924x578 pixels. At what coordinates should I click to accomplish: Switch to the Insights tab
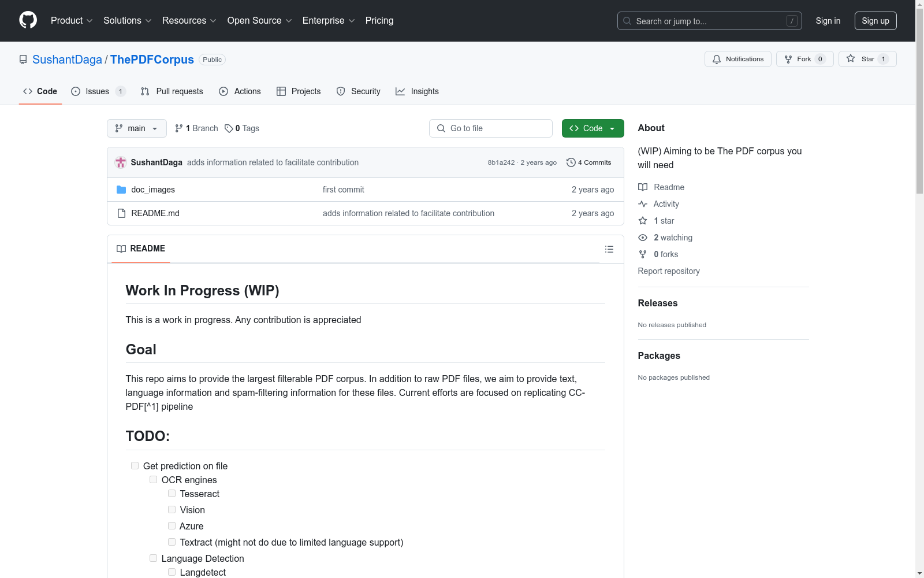[x=417, y=91]
